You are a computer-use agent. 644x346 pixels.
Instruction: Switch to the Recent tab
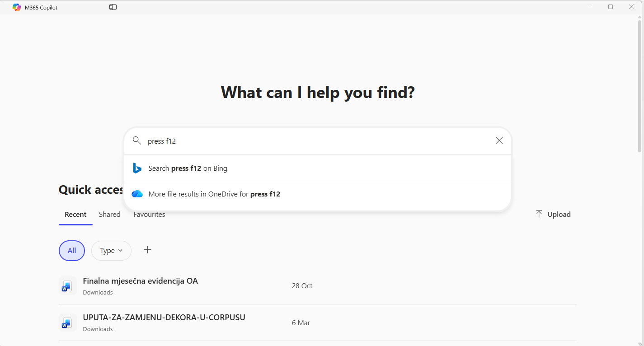[75, 215]
